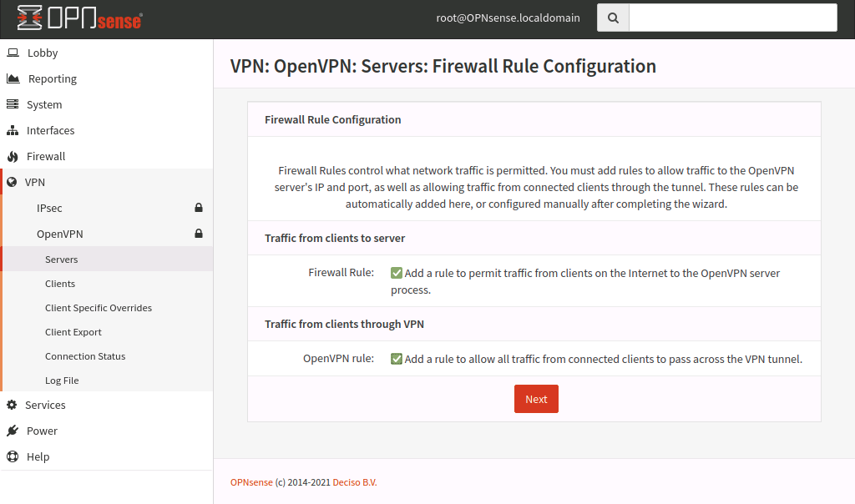Uncheck the Firewall Rule checkbox
855x504 pixels.
tap(397, 273)
